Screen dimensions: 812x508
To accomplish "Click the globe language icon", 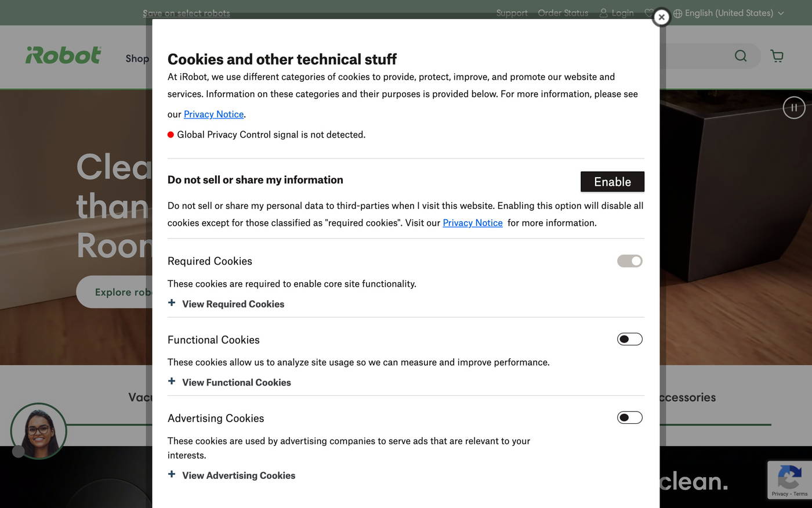I will click(x=677, y=13).
